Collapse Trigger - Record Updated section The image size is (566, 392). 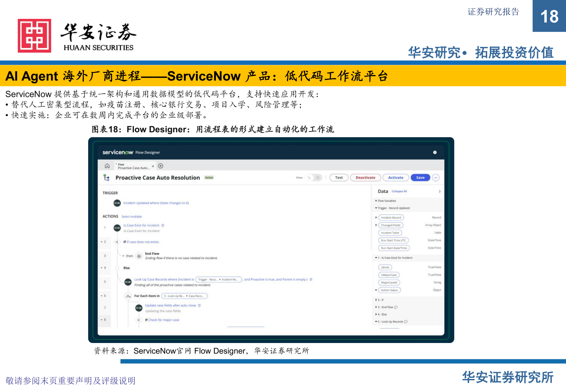(376, 208)
